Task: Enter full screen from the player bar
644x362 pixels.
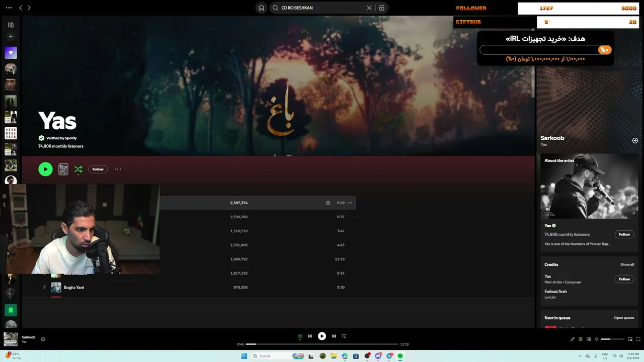Action: click(638, 339)
